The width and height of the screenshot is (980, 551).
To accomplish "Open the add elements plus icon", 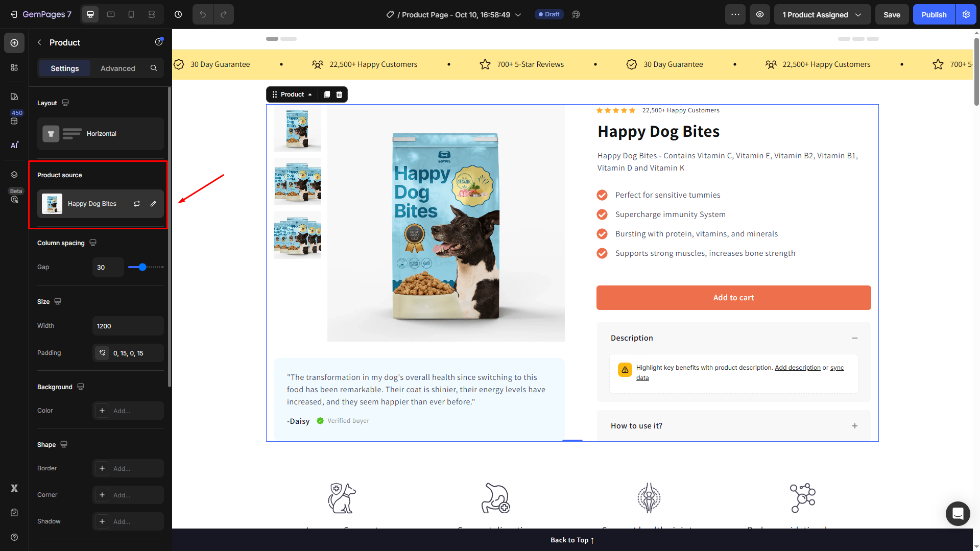I will pos(14,43).
